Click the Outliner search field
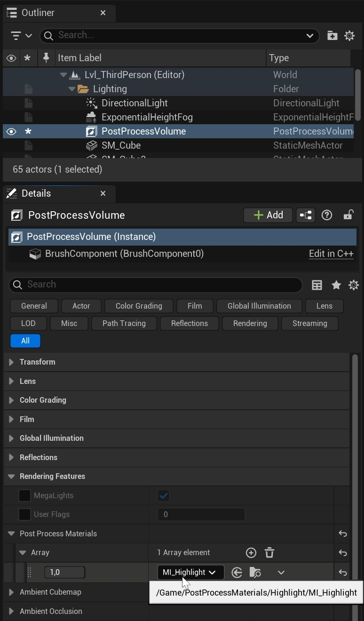Image resolution: width=364 pixels, height=621 pixels. pyautogui.click(x=180, y=35)
